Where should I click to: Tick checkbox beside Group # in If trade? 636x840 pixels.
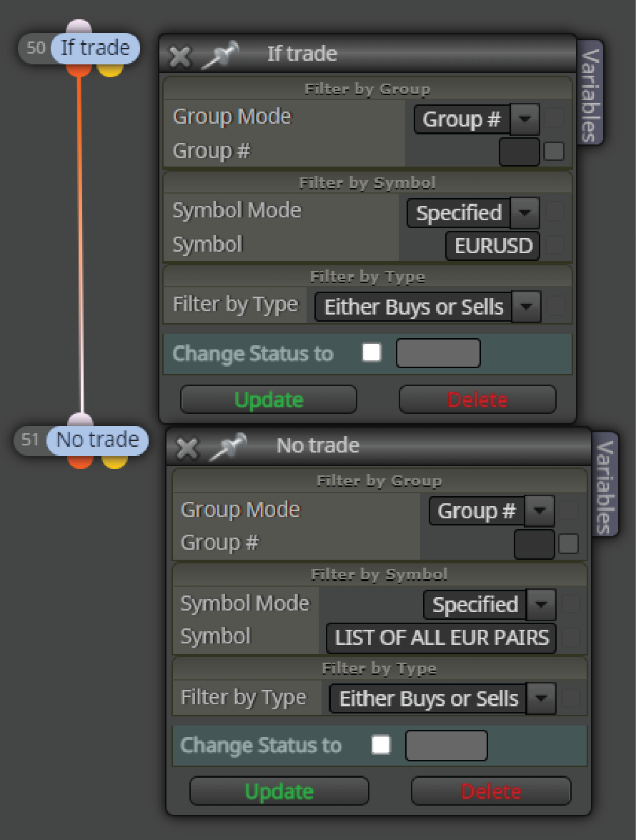[554, 151]
